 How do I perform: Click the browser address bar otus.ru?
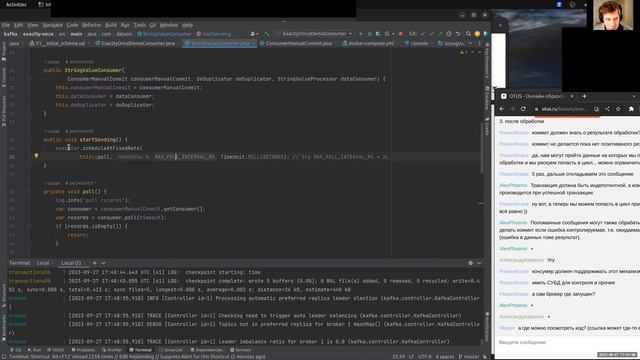(563, 109)
